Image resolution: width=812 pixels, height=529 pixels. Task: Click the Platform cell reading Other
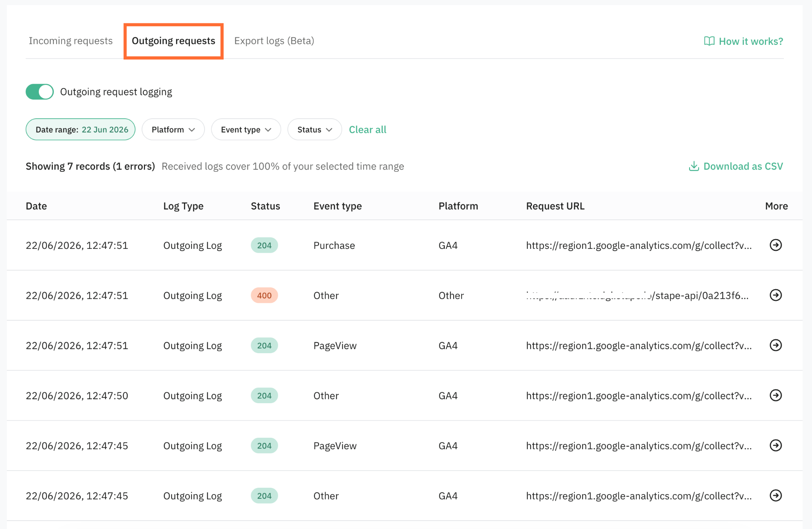point(451,295)
